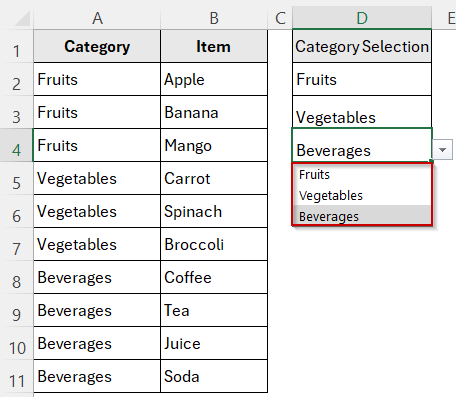Select column D header

tap(362, 18)
